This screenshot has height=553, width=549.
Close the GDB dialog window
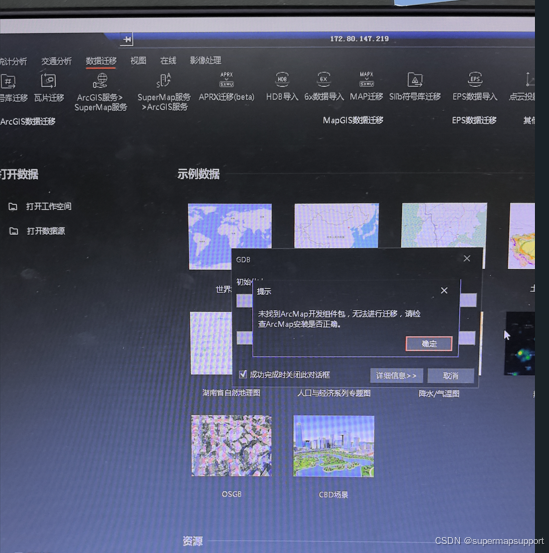pyautogui.click(x=467, y=259)
